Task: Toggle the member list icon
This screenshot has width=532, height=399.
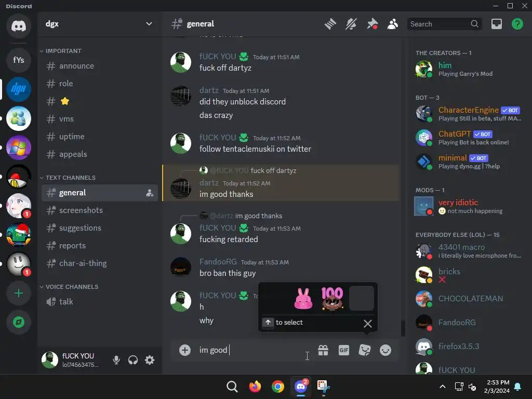Action: click(x=393, y=24)
